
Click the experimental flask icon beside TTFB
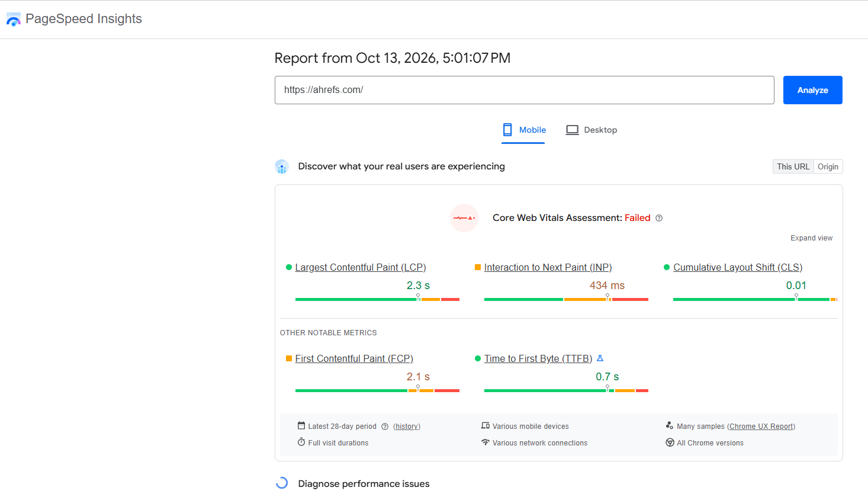600,358
